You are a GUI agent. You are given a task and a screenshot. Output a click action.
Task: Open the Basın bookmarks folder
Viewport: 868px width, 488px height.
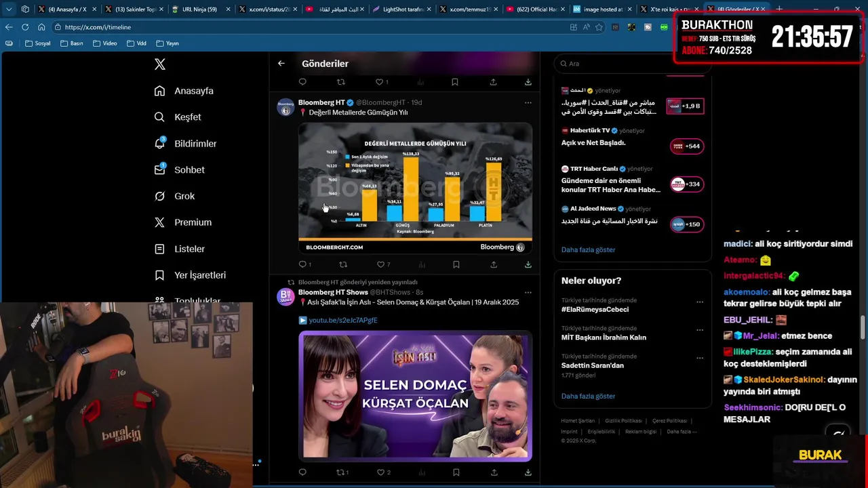coord(72,43)
